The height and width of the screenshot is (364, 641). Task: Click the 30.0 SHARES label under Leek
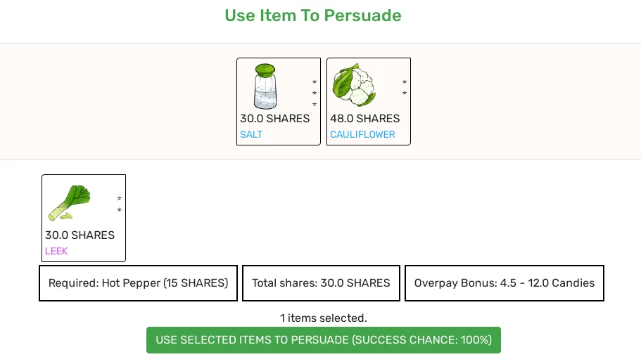coord(80,235)
